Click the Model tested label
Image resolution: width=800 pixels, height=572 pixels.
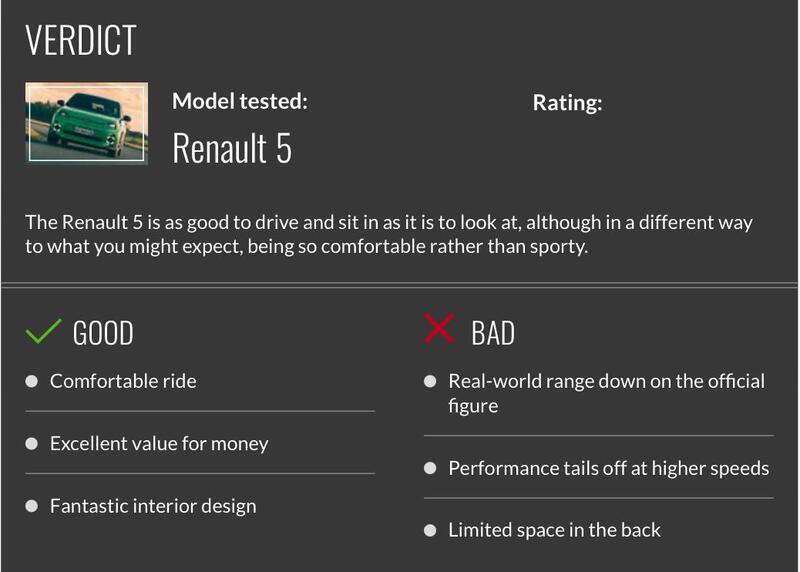240,101
